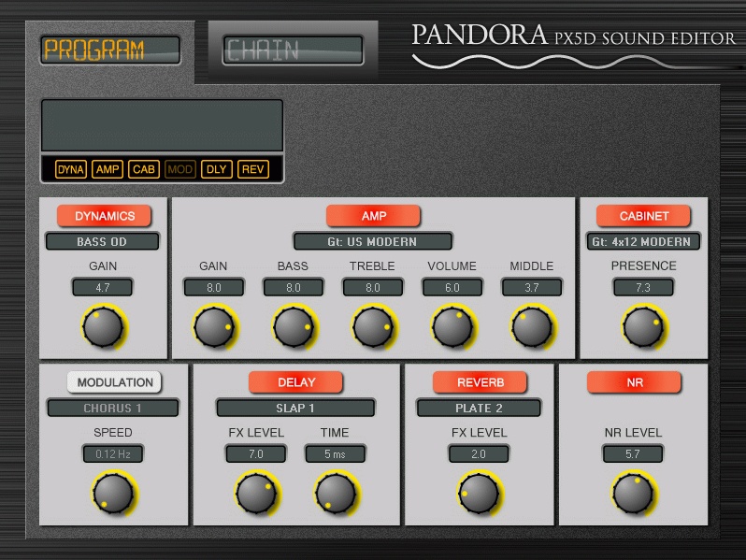
Task: Click the Amp TREBLE value field
Action: (373, 287)
